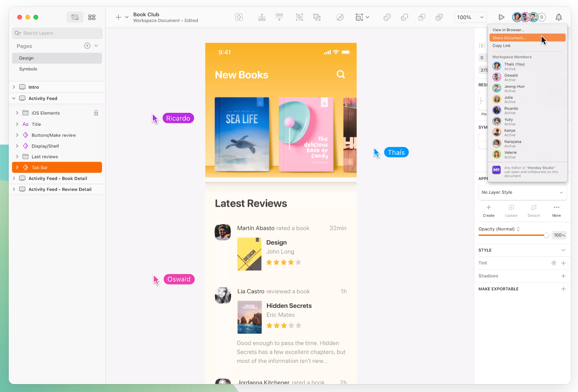The height and width of the screenshot is (392, 578).
Task: Click the Ungroup layers toolbar icon
Action: click(x=317, y=17)
